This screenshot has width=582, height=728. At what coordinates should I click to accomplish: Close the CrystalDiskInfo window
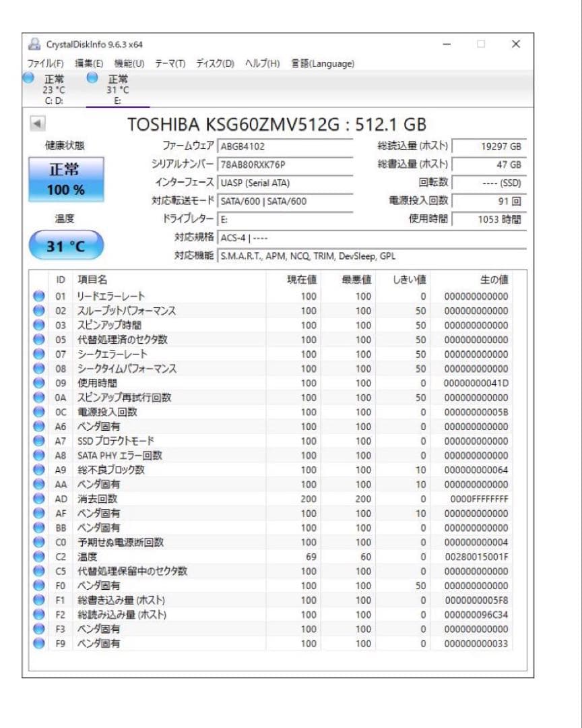(515, 44)
